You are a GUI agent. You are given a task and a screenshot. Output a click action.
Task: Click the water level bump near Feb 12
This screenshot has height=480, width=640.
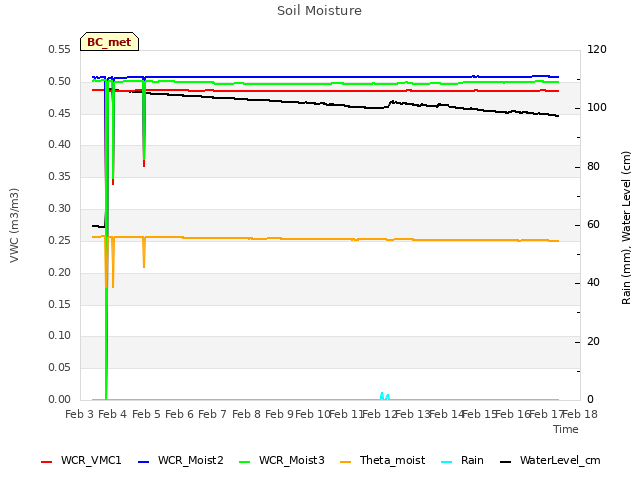point(393,102)
